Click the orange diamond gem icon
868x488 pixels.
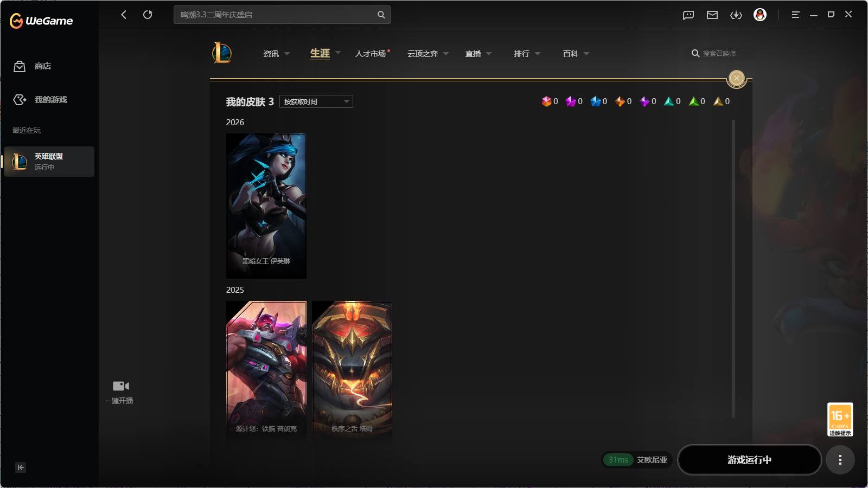(620, 101)
